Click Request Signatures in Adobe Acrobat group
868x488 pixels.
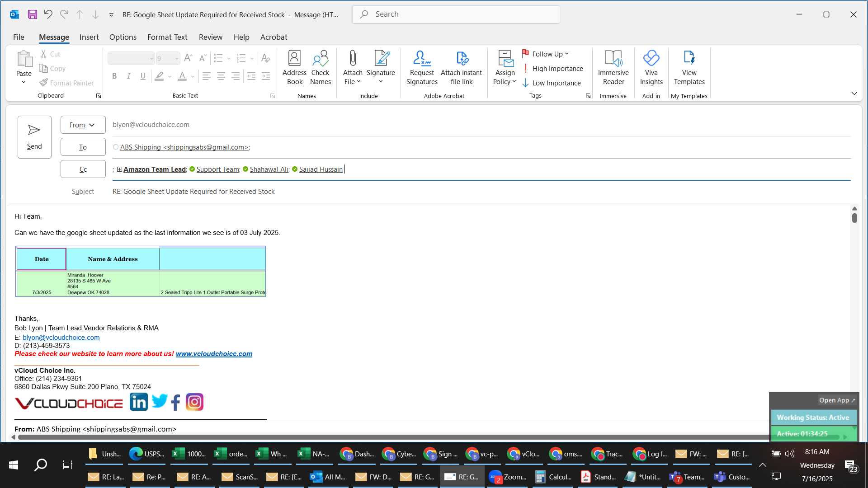tap(422, 68)
